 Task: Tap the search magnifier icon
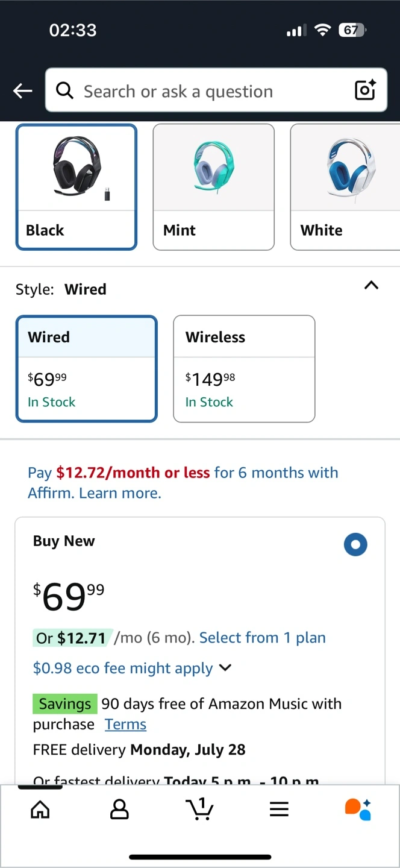(64, 90)
